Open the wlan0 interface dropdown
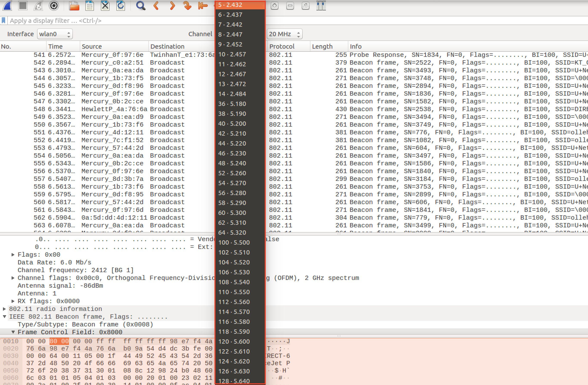Viewport: 588px width, 385px height. pos(55,34)
